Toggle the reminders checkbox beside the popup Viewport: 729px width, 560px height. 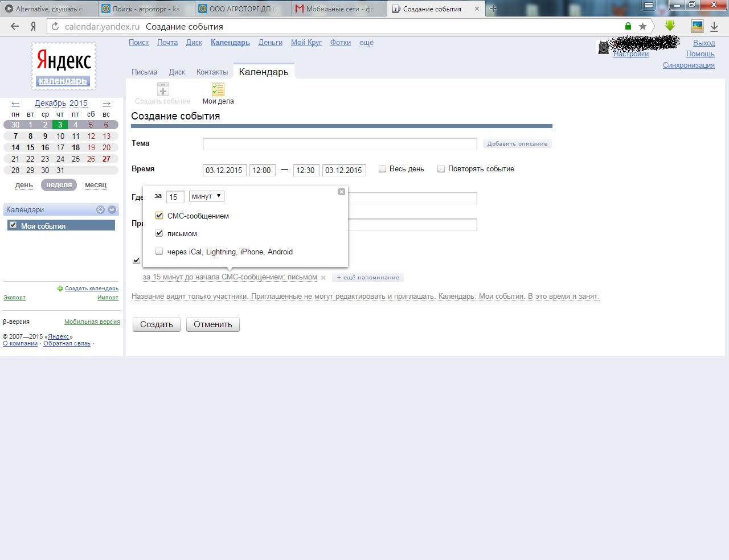(136, 260)
